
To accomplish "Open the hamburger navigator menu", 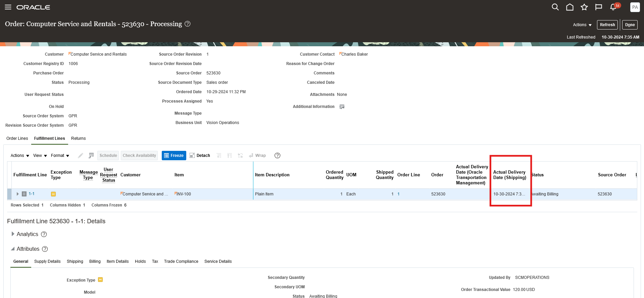I will click(8, 7).
